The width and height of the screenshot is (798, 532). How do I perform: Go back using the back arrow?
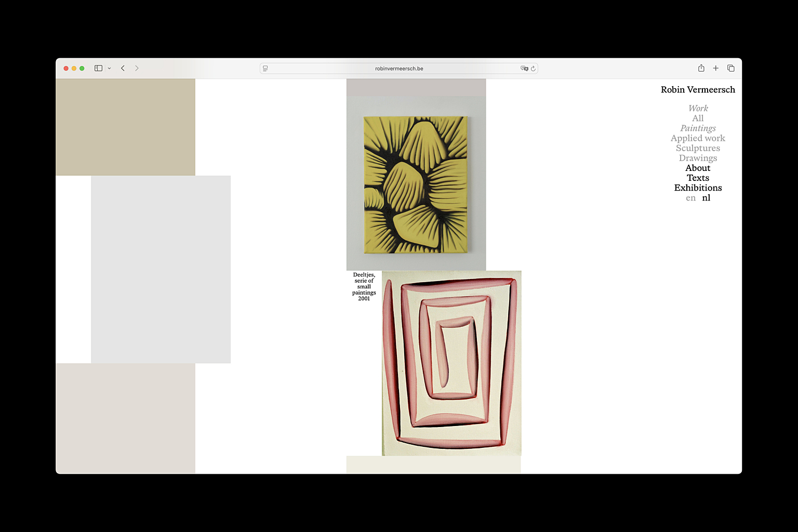click(123, 68)
